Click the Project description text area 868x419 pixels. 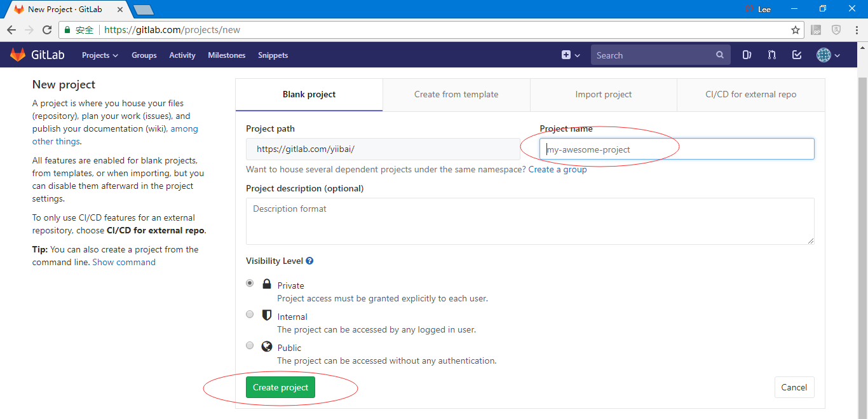(x=530, y=221)
